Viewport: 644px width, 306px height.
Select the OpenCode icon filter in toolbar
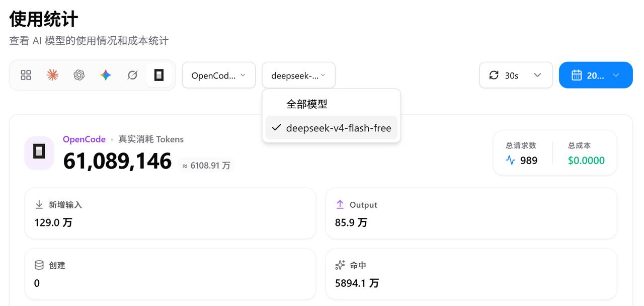click(x=159, y=75)
